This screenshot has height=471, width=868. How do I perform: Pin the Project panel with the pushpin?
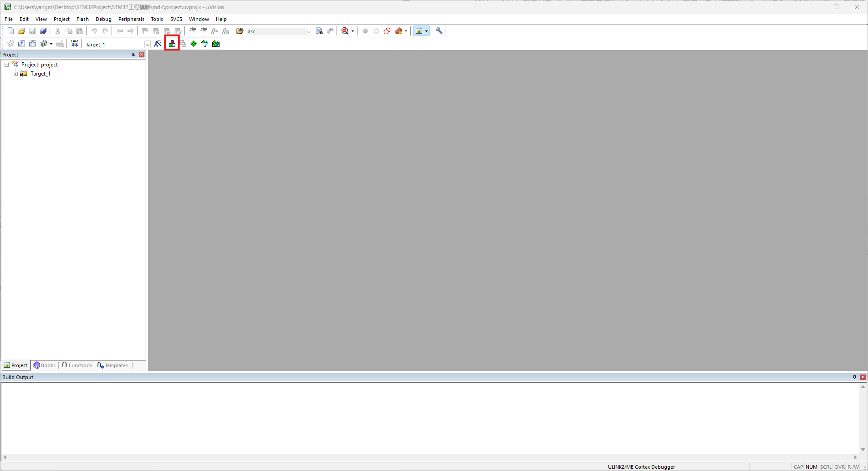click(x=133, y=55)
